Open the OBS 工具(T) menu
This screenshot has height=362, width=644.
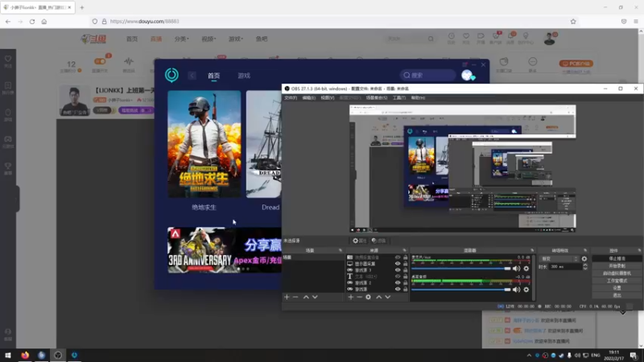(x=399, y=97)
